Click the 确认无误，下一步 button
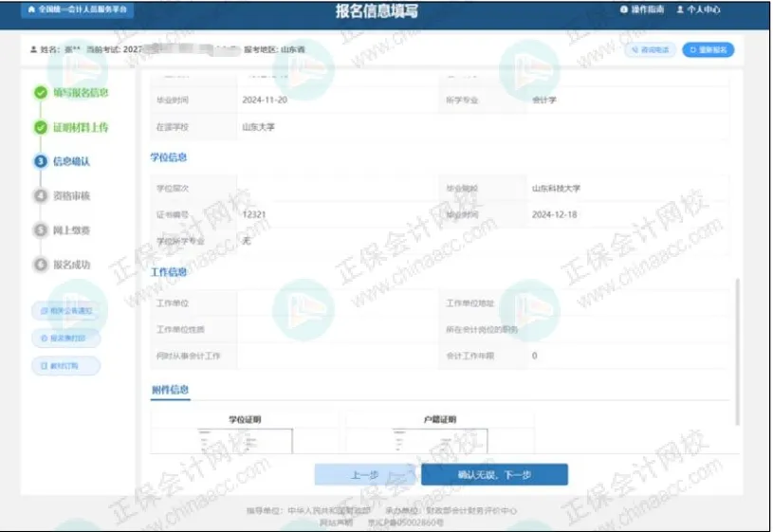Screen dimensions: 773x532 tap(494, 475)
